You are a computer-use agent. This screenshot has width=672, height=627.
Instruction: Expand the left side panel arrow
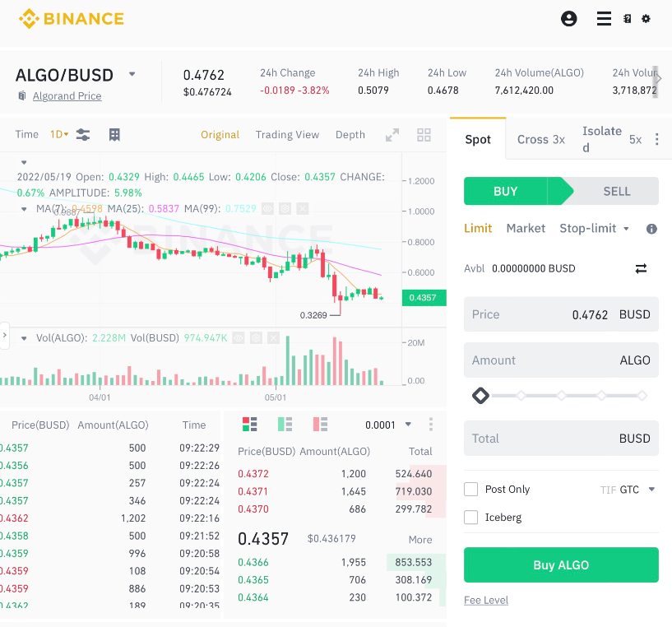tap(4, 336)
